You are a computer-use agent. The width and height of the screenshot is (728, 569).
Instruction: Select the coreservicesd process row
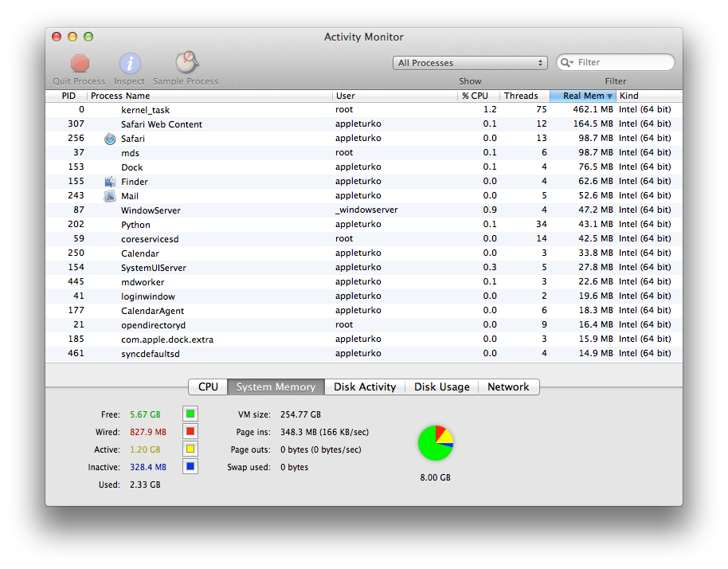363,239
